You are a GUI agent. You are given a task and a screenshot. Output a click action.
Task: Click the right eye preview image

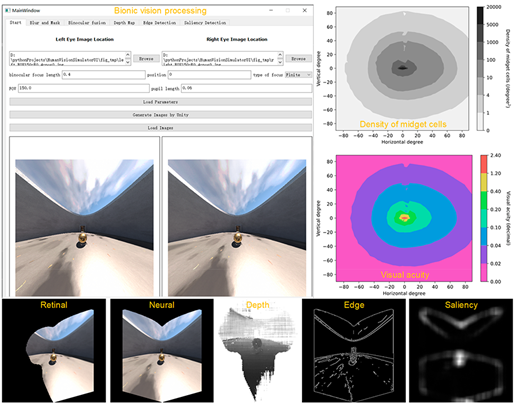tap(237, 228)
